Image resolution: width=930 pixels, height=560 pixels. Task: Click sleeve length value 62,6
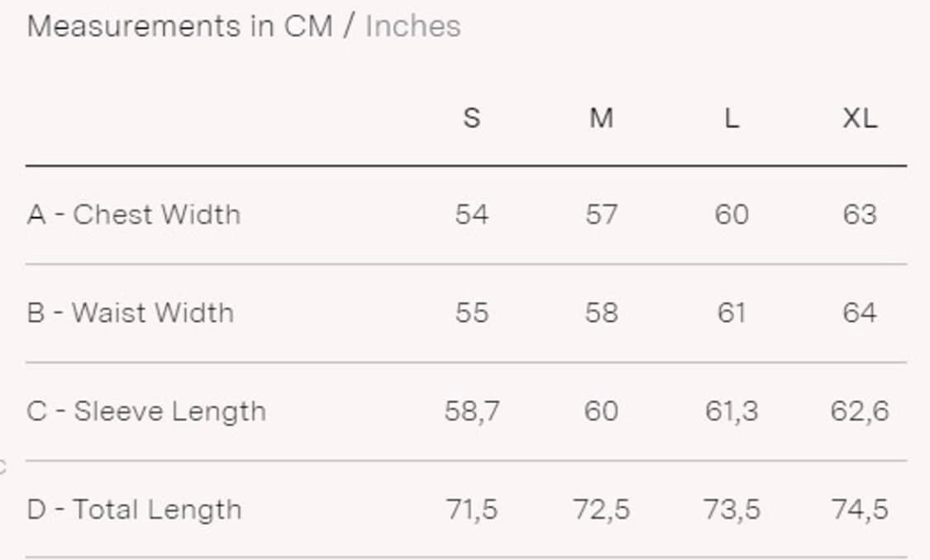[x=860, y=411]
